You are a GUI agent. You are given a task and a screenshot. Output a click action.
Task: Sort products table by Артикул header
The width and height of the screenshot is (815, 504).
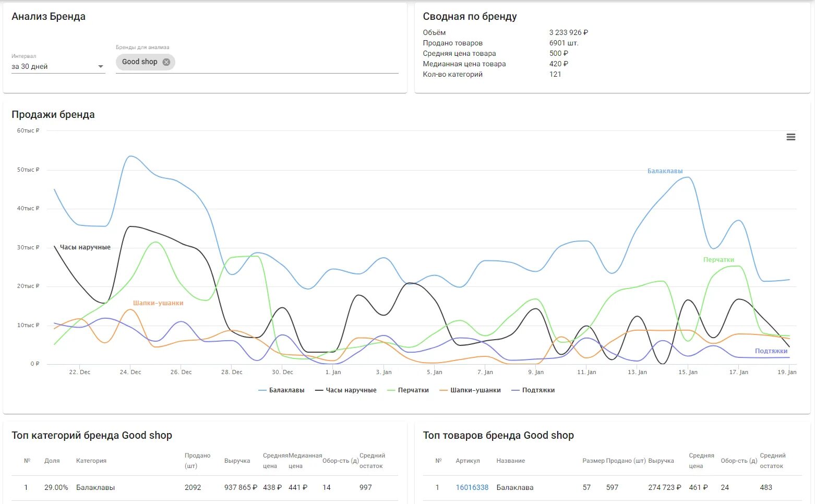click(x=468, y=461)
